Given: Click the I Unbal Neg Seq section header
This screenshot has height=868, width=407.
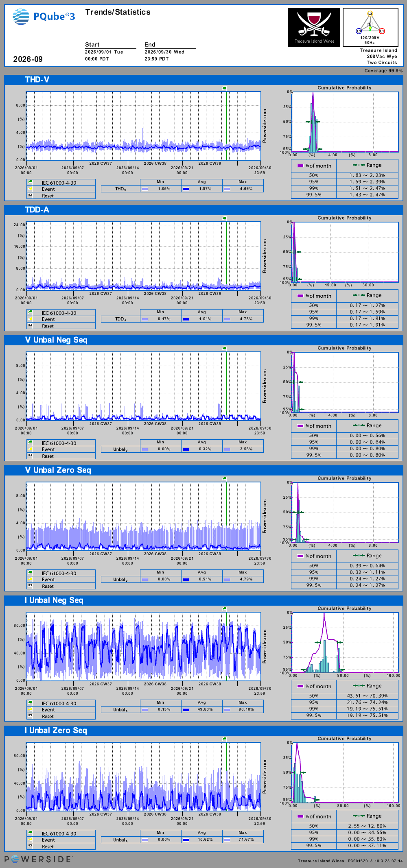Looking at the screenshot, I should tap(203, 600).
